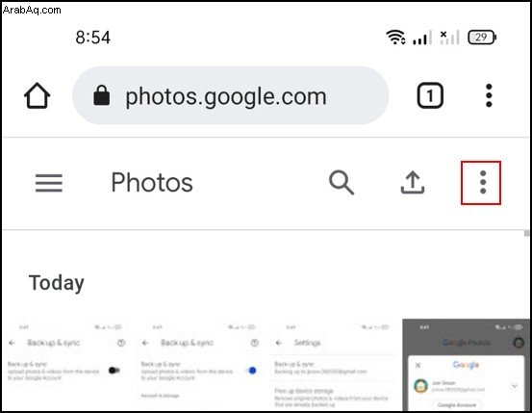Click the Photos title text
The image size is (532, 413).
152,183
